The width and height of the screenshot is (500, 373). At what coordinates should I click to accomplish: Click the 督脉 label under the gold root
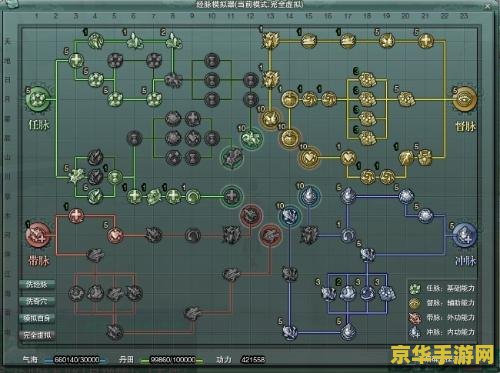(466, 126)
